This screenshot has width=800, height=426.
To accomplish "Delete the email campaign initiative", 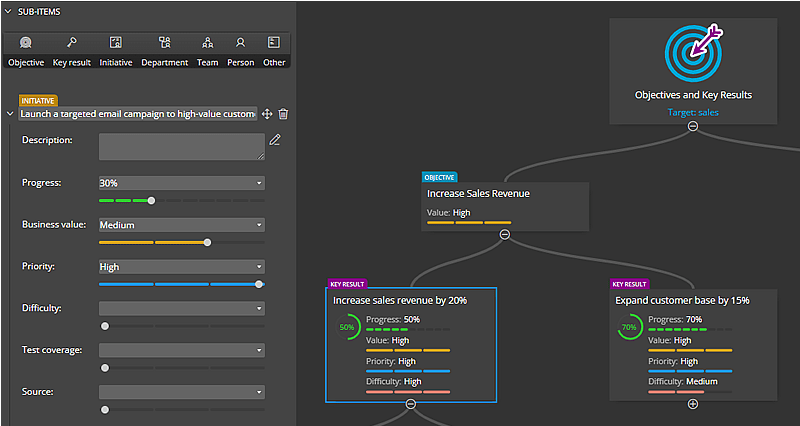I will point(283,114).
